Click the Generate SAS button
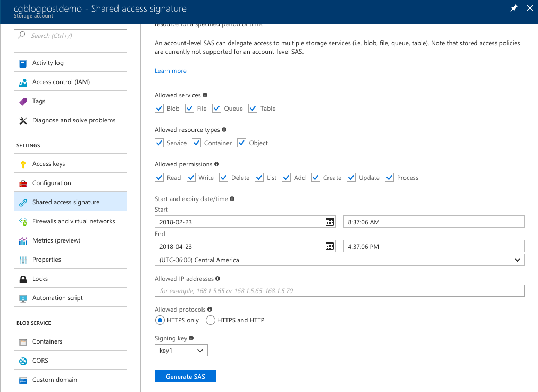Screen dimensions: 538x392 point(186,376)
